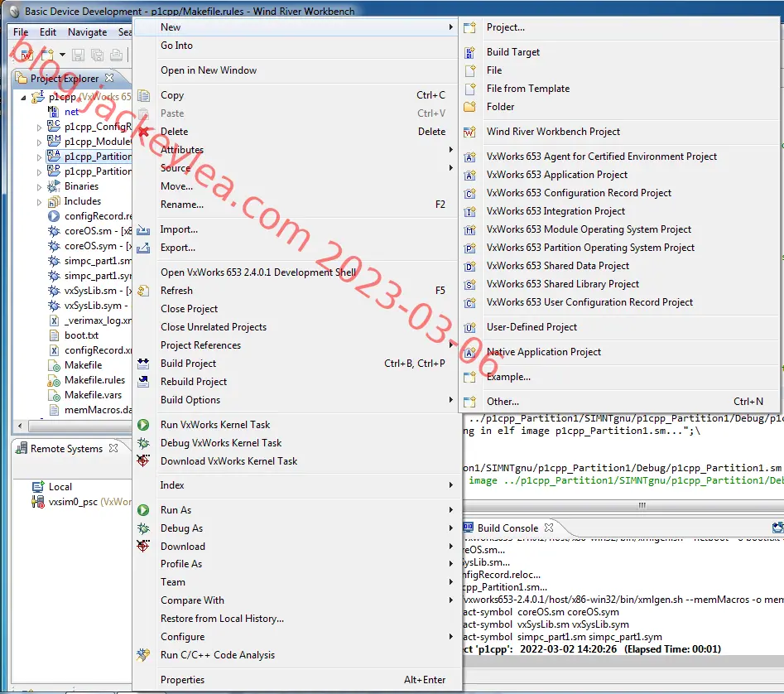Viewport: 784px width, 694px height.
Task: Expand the p1cpp_ConfigR tree node
Action: tap(39, 128)
